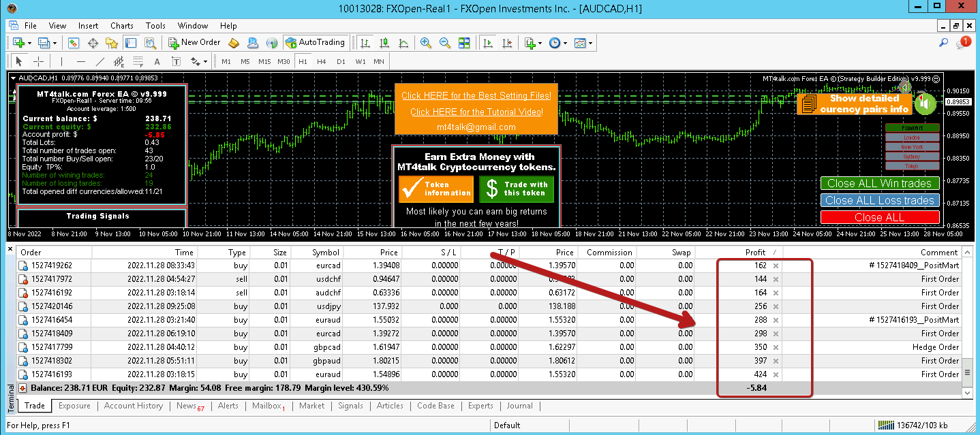Set timeframe to M15
The width and height of the screenshot is (980, 435).
[264, 61]
